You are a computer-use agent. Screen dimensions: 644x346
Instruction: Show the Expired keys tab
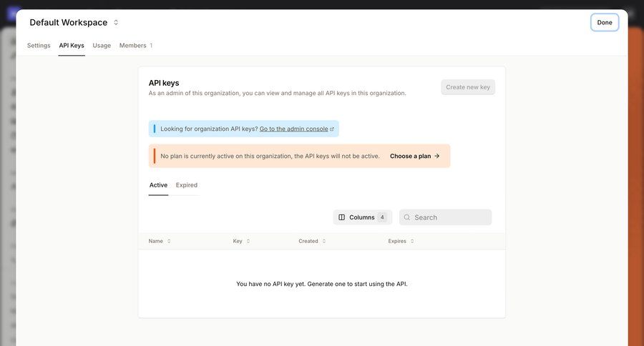click(x=187, y=185)
